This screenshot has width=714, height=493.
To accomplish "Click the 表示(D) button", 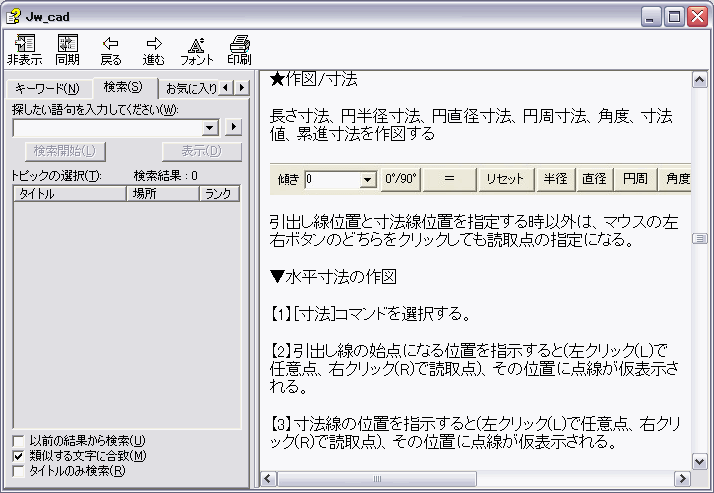I will pyautogui.click(x=202, y=151).
